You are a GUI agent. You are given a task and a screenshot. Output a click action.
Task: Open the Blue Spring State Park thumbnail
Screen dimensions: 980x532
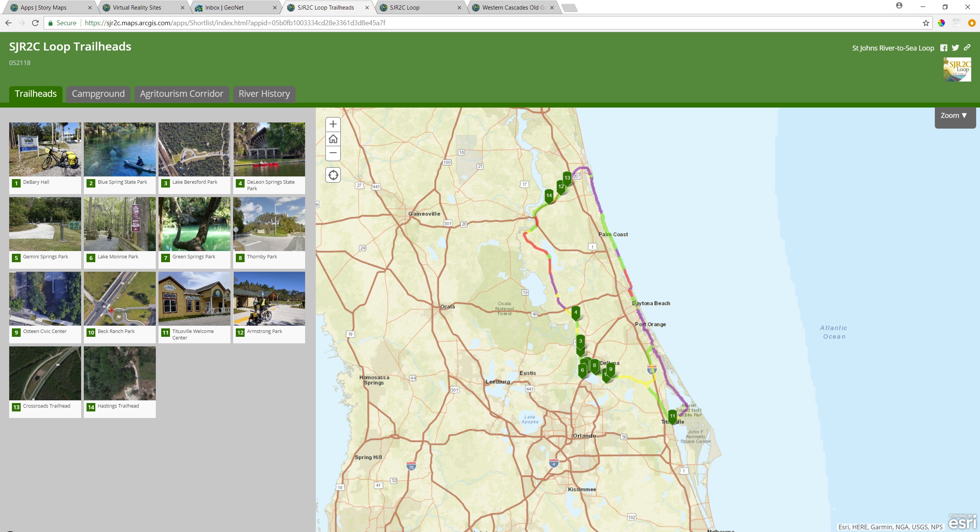point(119,149)
